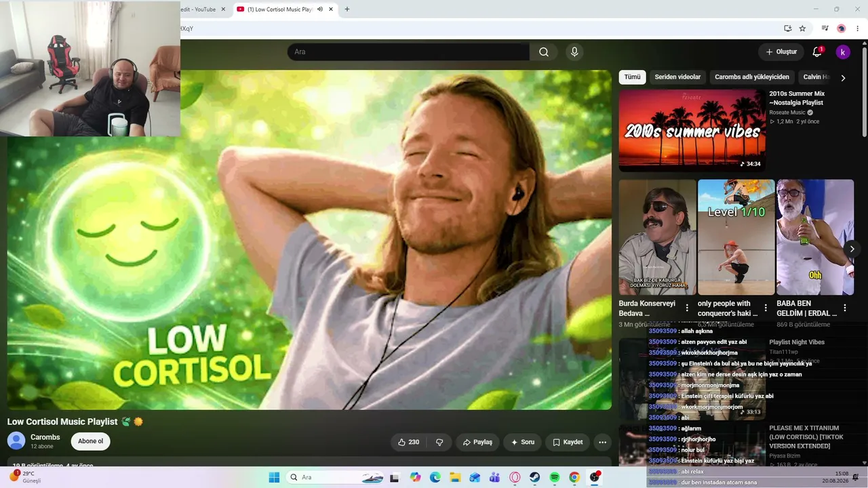Bookmark this page with the star icon

pos(803,28)
